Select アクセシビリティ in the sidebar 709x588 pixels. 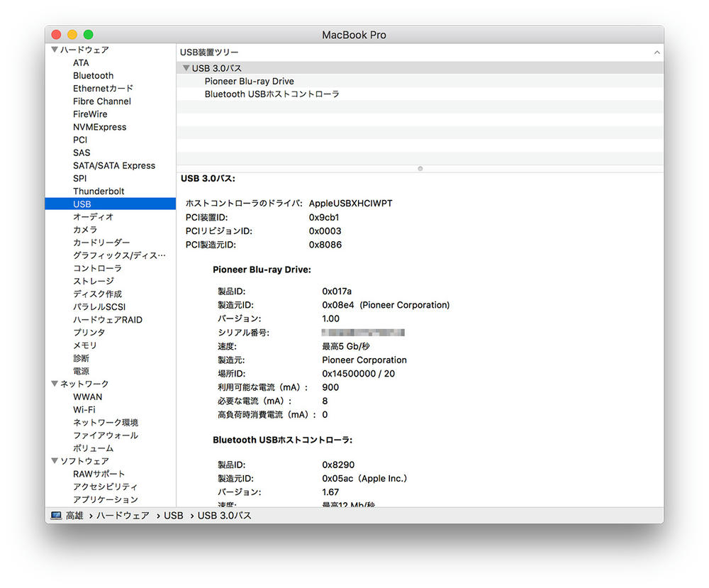point(106,487)
